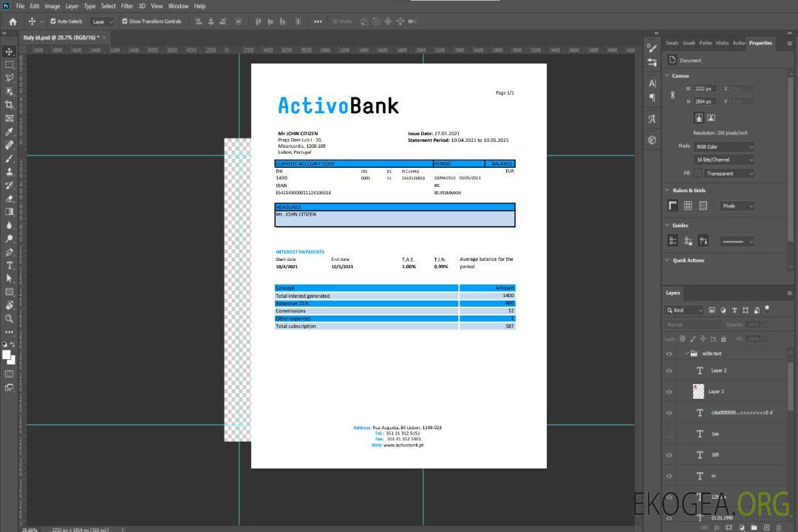Open the Transparent fill dropdown
The height and width of the screenshot is (532, 798).
pos(729,174)
